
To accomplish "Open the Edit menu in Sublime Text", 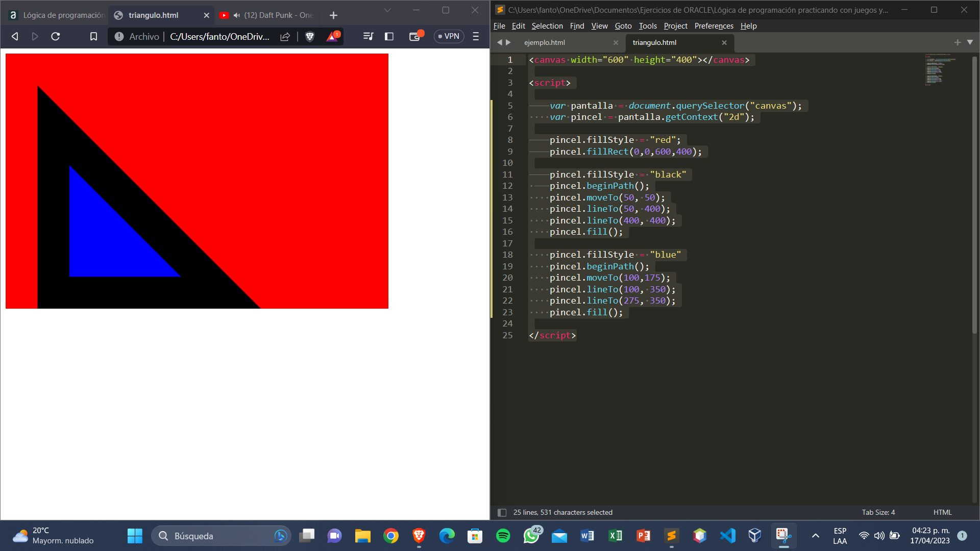I will pyautogui.click(x=518, y=26).
